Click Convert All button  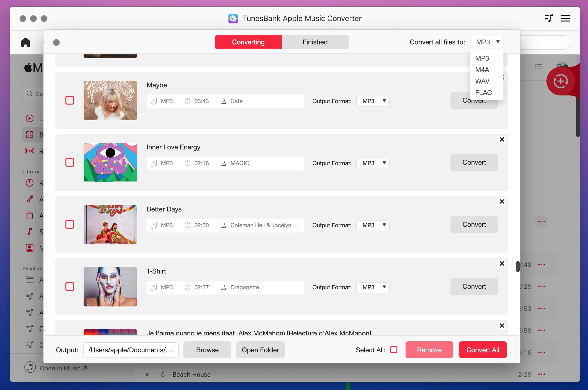point(483,349)
